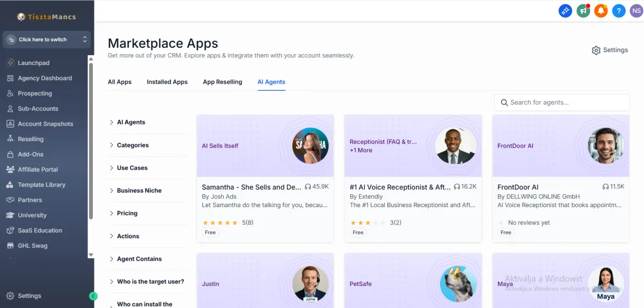Open the FrontDoor AI avatar thumbnail
This screenshot has width=644, height=308.
coord(606,145)
